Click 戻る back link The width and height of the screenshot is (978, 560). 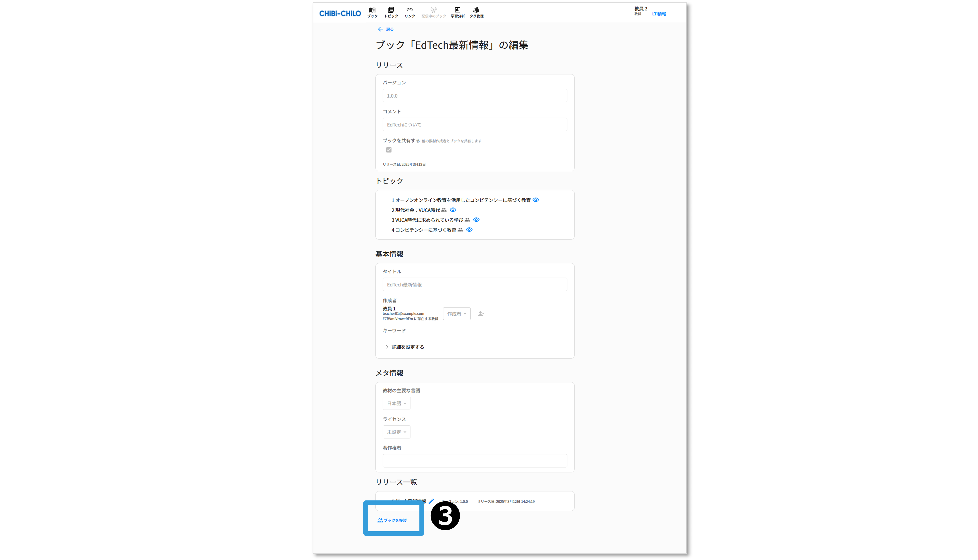click(386, 29)
